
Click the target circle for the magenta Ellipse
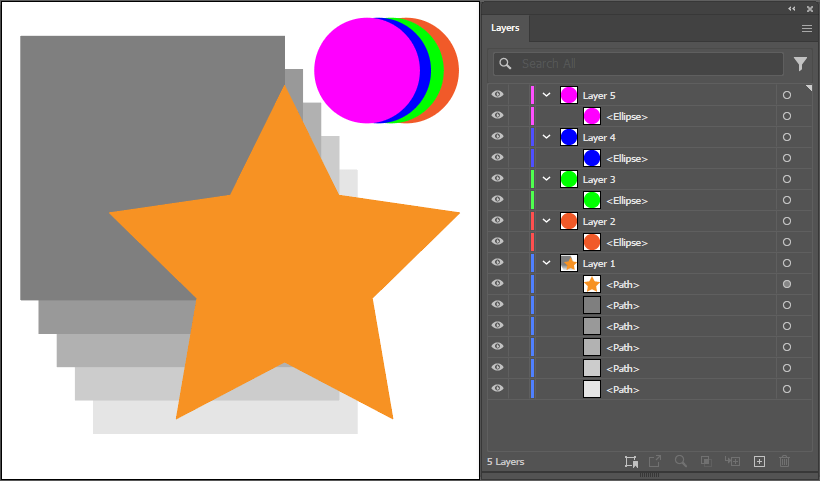tap(787, 116)
